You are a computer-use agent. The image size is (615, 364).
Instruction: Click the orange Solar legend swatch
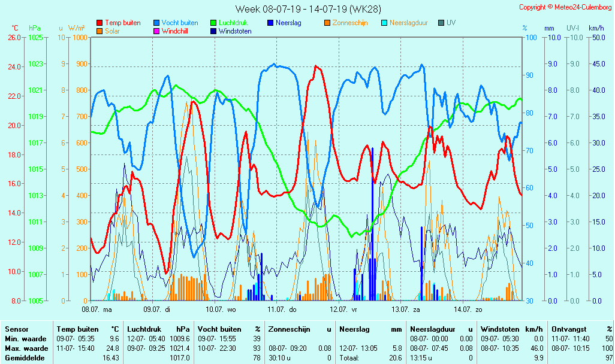100,31
